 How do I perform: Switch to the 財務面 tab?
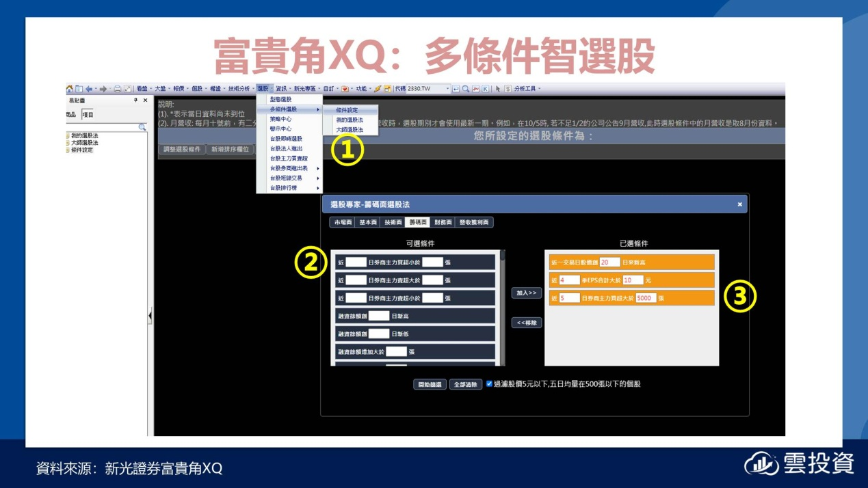pyautogui.click(x=443, y=222)
